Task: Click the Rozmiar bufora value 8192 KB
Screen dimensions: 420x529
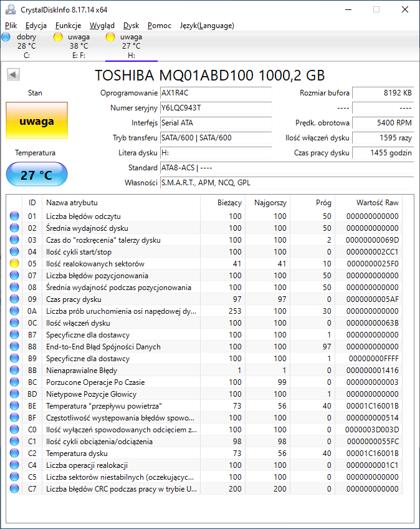Action: pyautogui.click(x=383, y=93)
